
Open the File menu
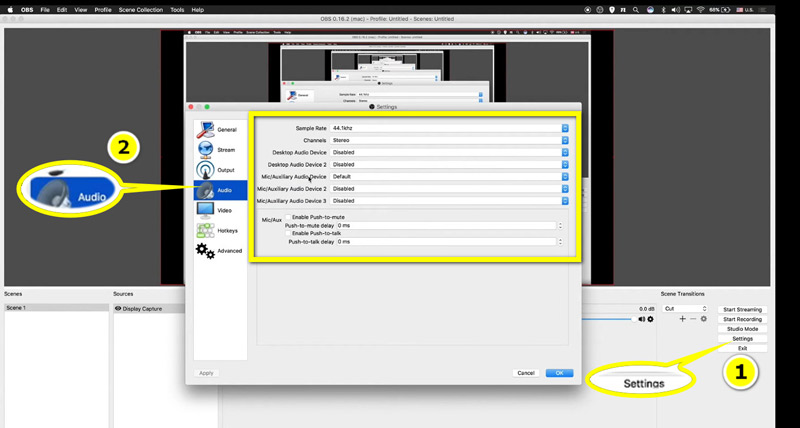click(x=45, y=10)
